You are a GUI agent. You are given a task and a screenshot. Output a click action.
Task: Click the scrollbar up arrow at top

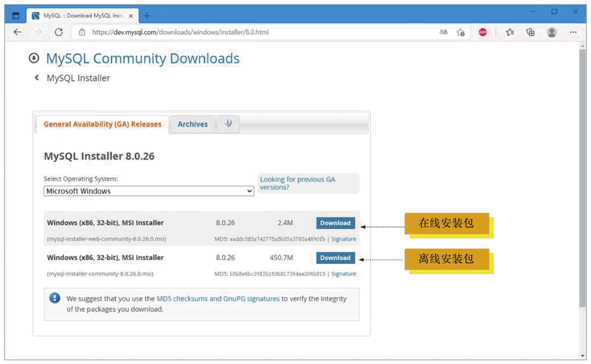click(x=583, y=45)
